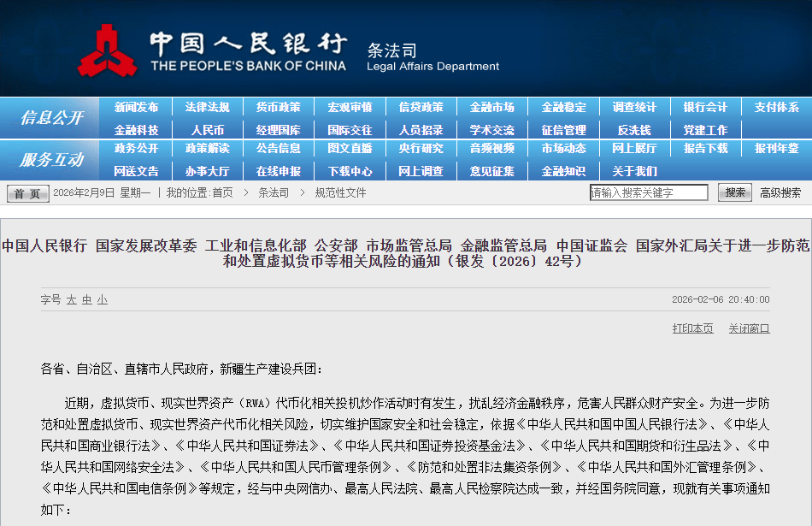Focus the search keyword input field

click(649, 192)
